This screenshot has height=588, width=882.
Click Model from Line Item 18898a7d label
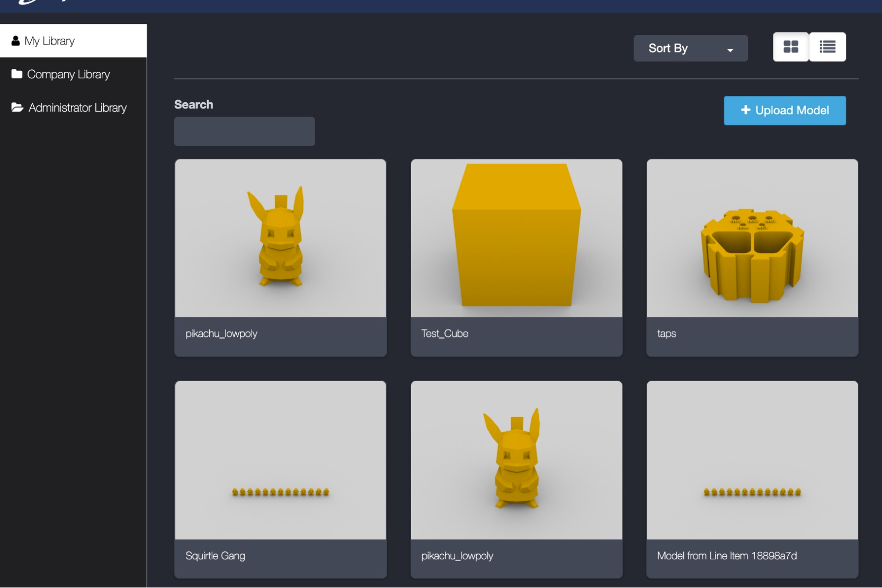(727, 556)
